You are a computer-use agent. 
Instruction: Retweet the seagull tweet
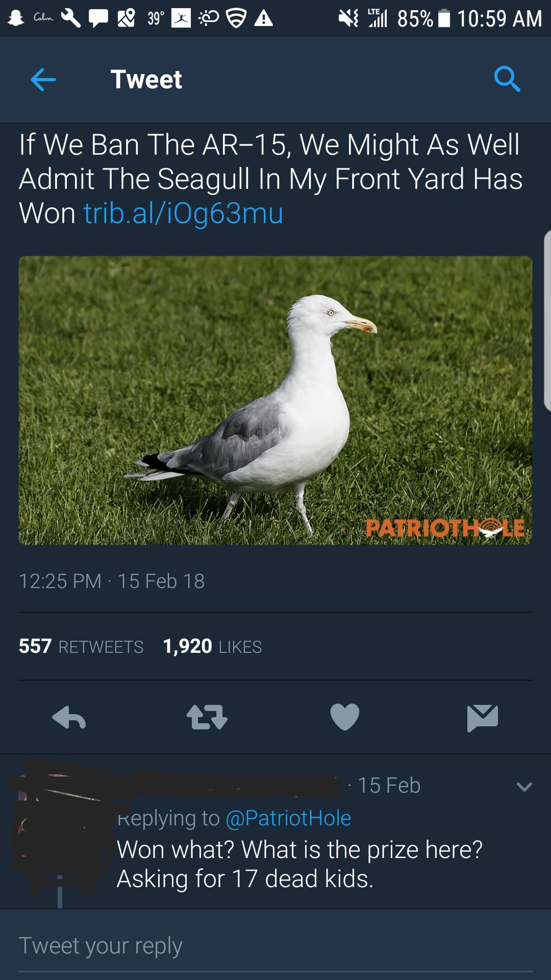click(x=207, y=717)
